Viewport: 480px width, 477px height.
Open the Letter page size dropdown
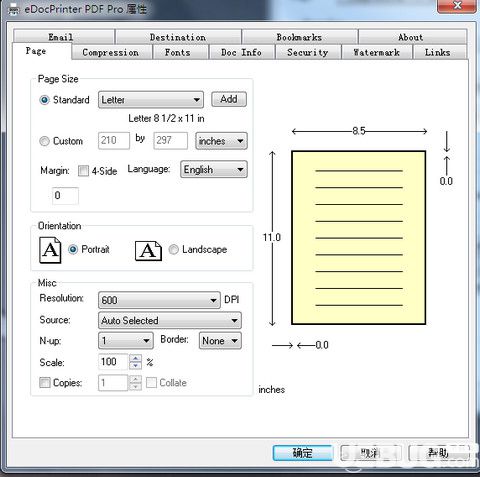click(x=151, y=100)
